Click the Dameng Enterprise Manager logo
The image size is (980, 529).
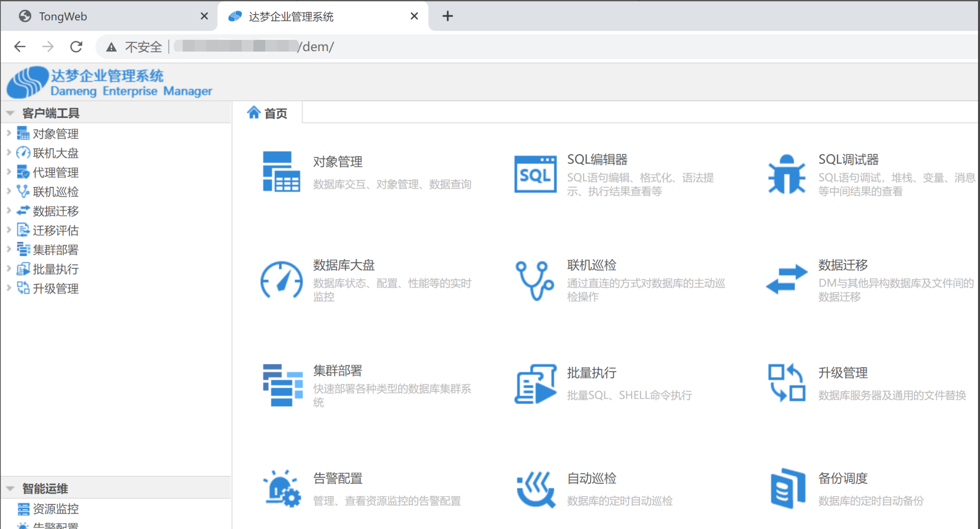click(x=110, y=82)
